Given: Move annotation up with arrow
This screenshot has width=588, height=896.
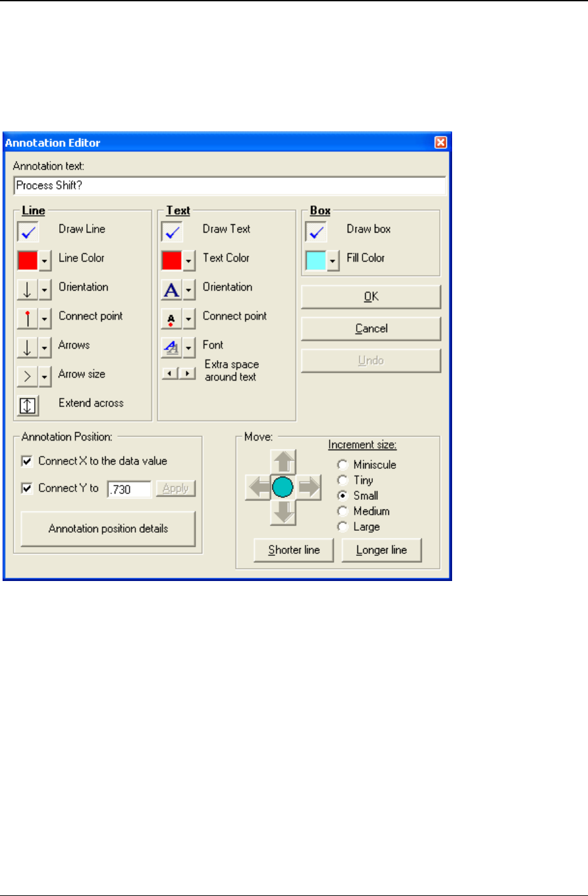Looking at the screenshot, I should (283, 462).
